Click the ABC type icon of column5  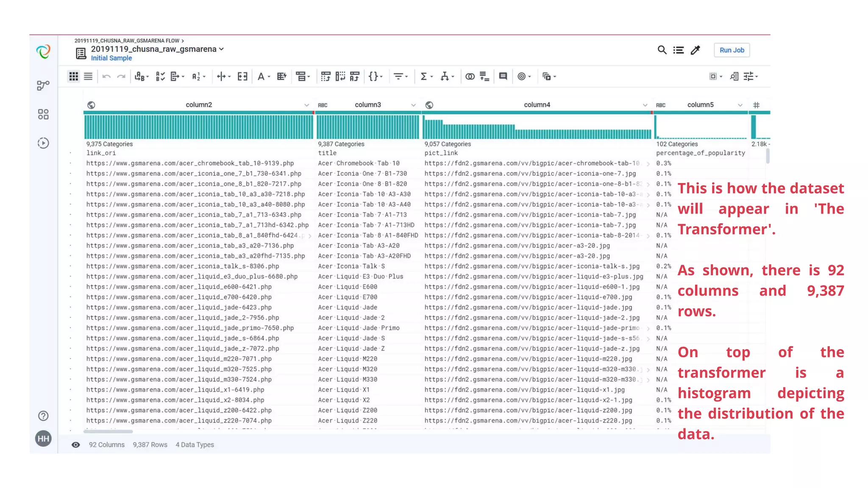pos(661,105)
